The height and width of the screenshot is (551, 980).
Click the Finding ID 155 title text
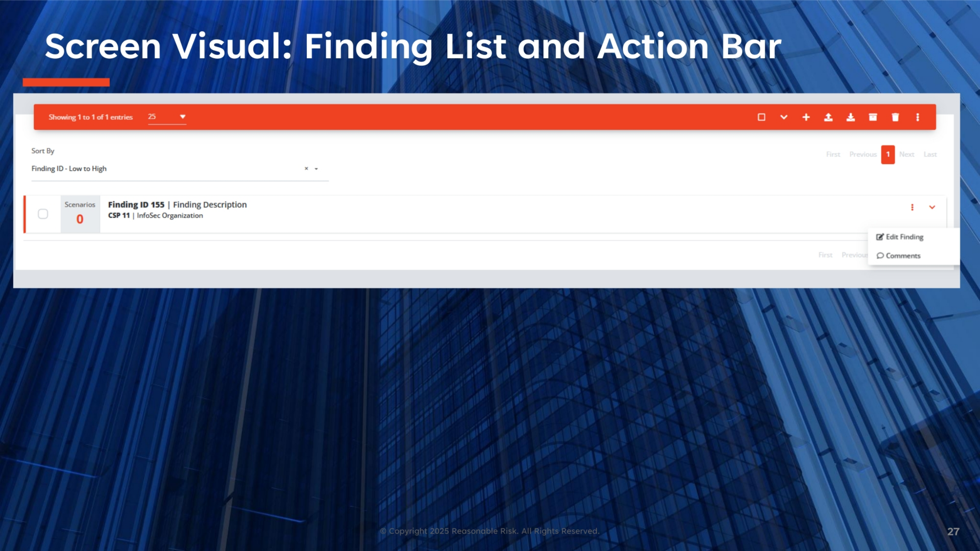(x=136, y=204)
